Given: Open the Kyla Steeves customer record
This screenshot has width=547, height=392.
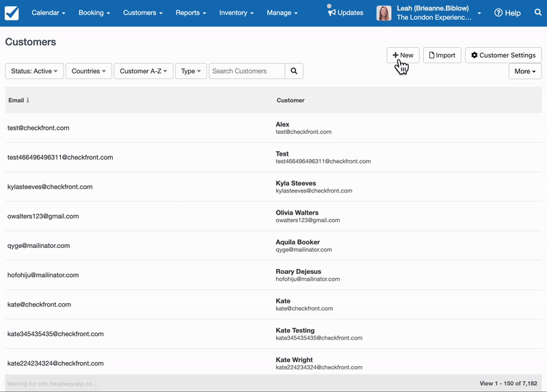Looking at the screenshot, I should click(x=295, y=183).
